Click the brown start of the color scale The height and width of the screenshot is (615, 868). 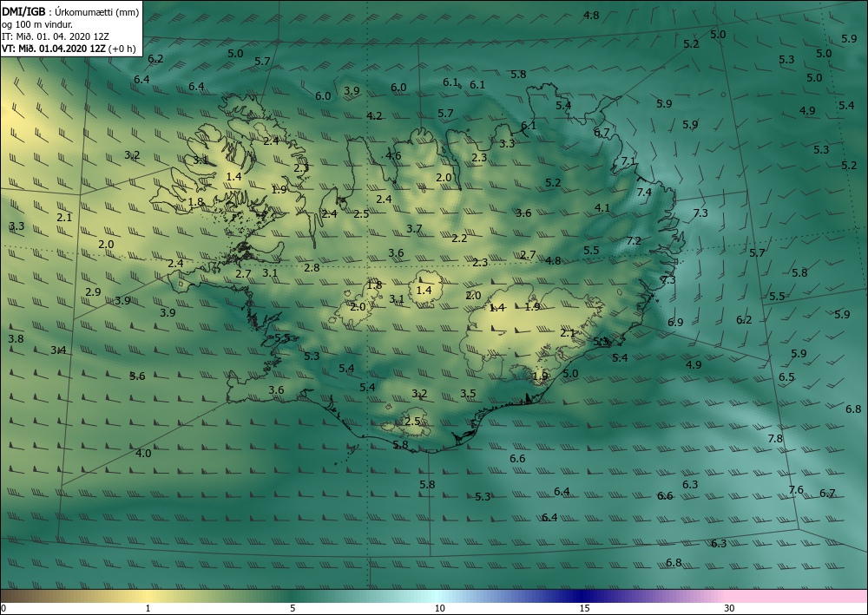tap(16, 596)
